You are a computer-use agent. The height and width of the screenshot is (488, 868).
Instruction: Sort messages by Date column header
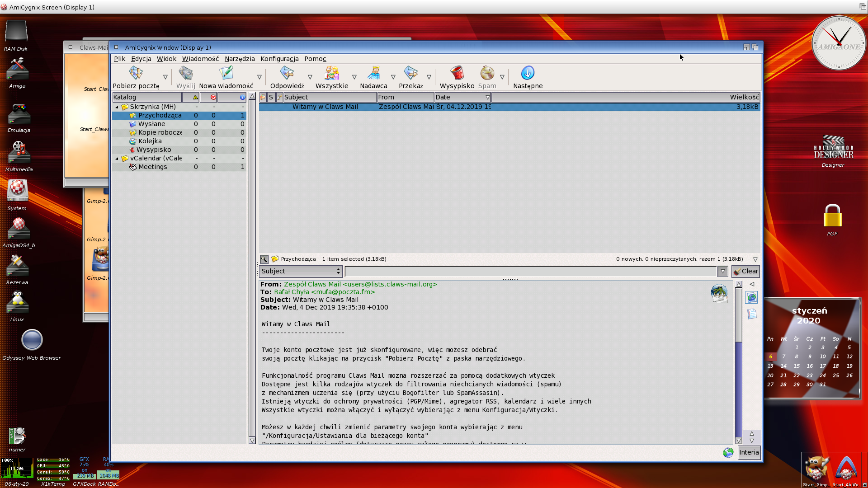pos(463,97)
